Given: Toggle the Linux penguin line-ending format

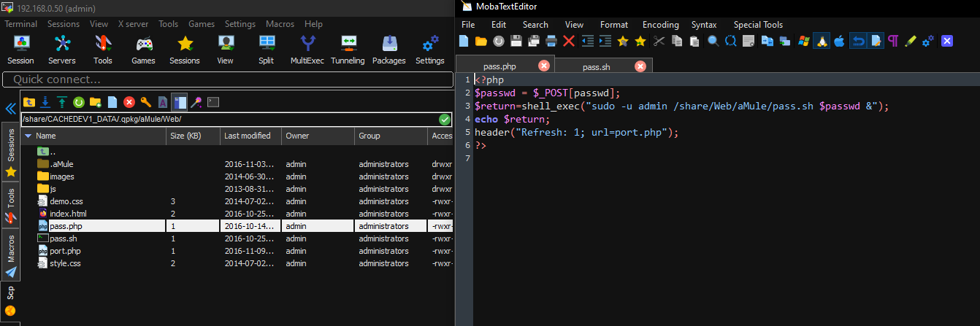Looking at the screenshot, I should tap(822, 41).
